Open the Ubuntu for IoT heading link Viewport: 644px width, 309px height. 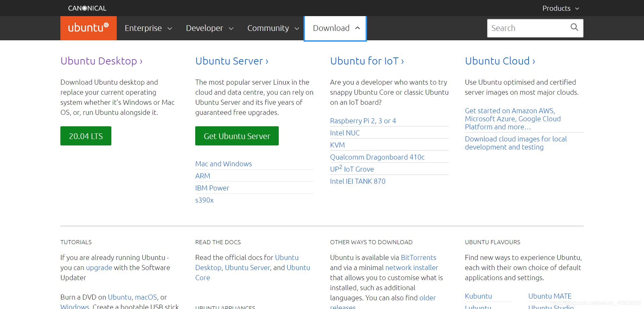pyautogui.click(x=367, y=61)
